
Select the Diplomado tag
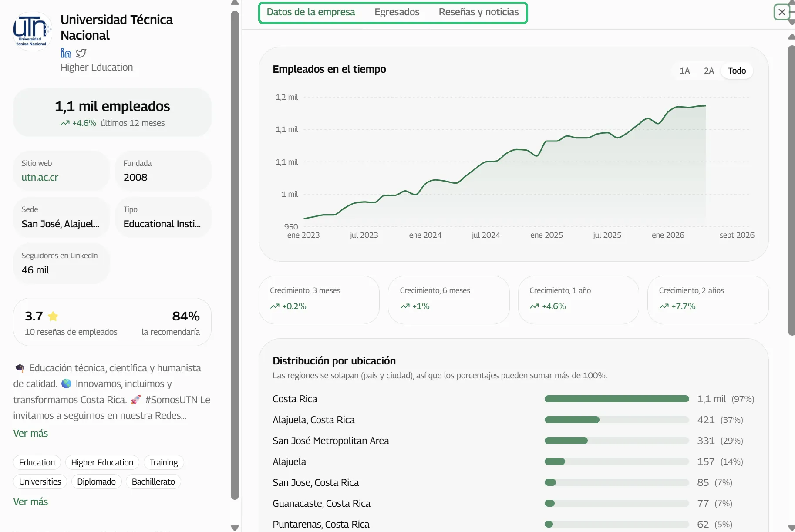pyautogui.click(x=96, y=481)
